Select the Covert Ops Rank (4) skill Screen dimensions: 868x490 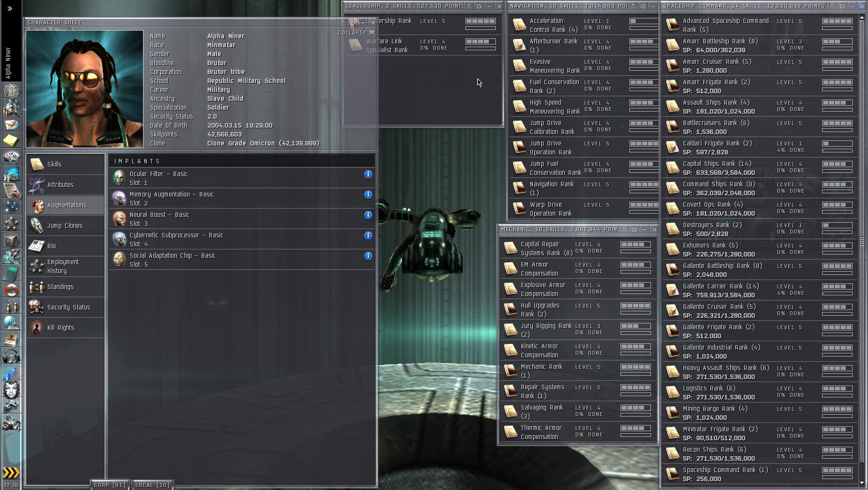click(x=760, y=209)
